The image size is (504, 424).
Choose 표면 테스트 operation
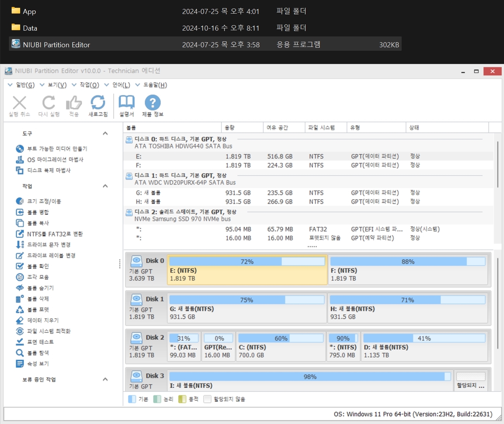(35, 342)
